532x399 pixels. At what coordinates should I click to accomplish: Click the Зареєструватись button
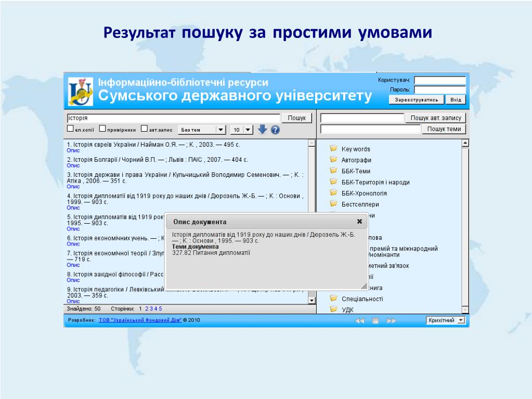click(417, 100)
